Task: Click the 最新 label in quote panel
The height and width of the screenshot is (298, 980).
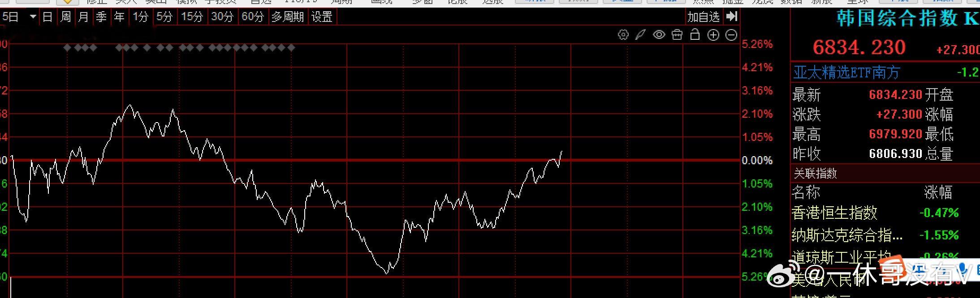Action: [x=807, y=95]
